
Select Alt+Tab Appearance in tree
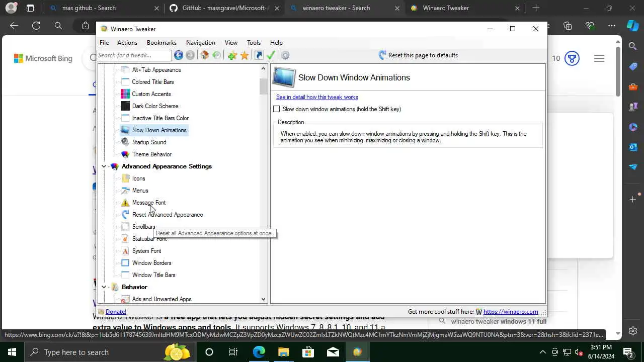(x=156, y=70)
